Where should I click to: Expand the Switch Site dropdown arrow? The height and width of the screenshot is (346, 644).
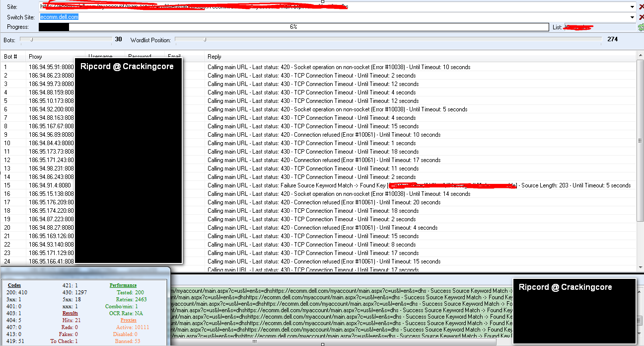click(633, 17)
